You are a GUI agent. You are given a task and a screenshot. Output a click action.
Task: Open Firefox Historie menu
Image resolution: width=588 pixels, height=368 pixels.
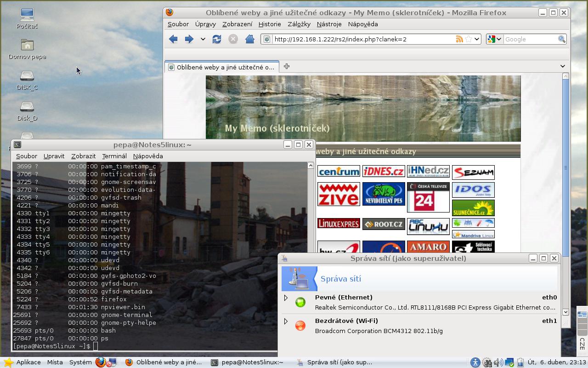coord(270,24)
